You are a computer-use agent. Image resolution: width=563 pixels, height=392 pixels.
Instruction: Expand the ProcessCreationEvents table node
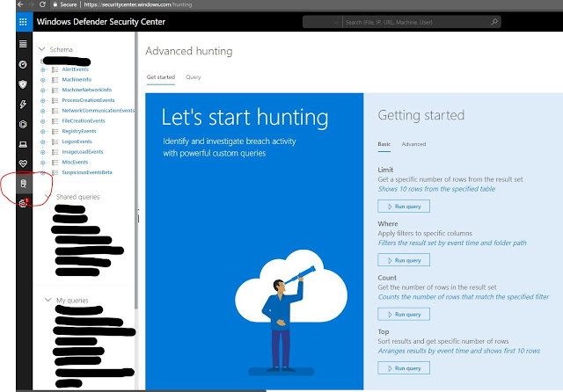click(x=43, y=101)
